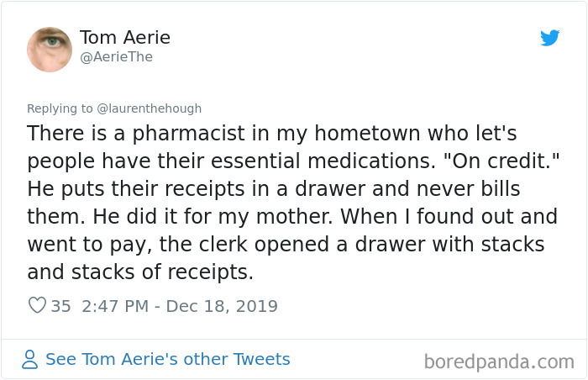Click the "Replying to" label text
This screenshot has height=380, width=588.
(60, 108)
